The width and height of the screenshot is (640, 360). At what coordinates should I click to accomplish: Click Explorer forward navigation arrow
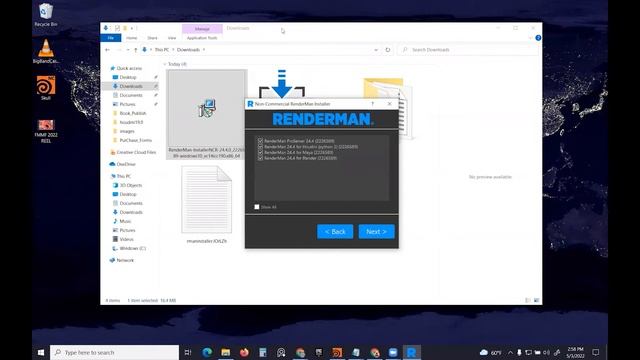119,50
